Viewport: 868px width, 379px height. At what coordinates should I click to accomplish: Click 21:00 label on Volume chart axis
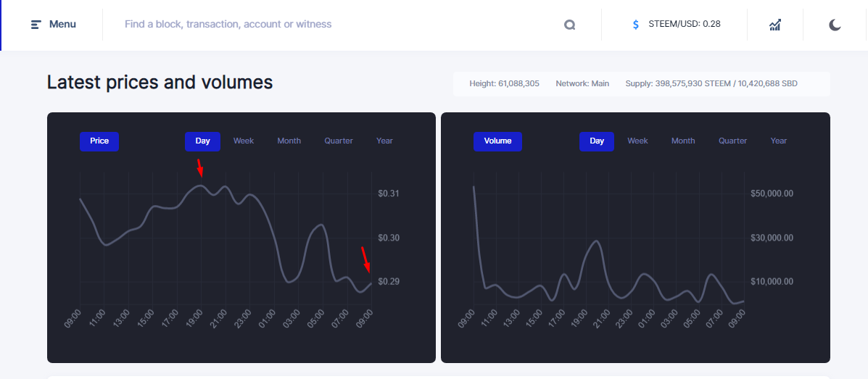point(602,320)
